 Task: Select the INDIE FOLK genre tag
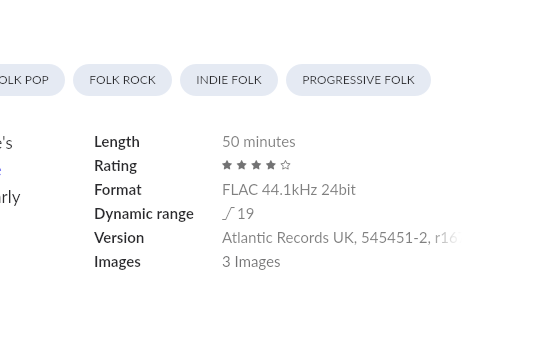point(229,80)
